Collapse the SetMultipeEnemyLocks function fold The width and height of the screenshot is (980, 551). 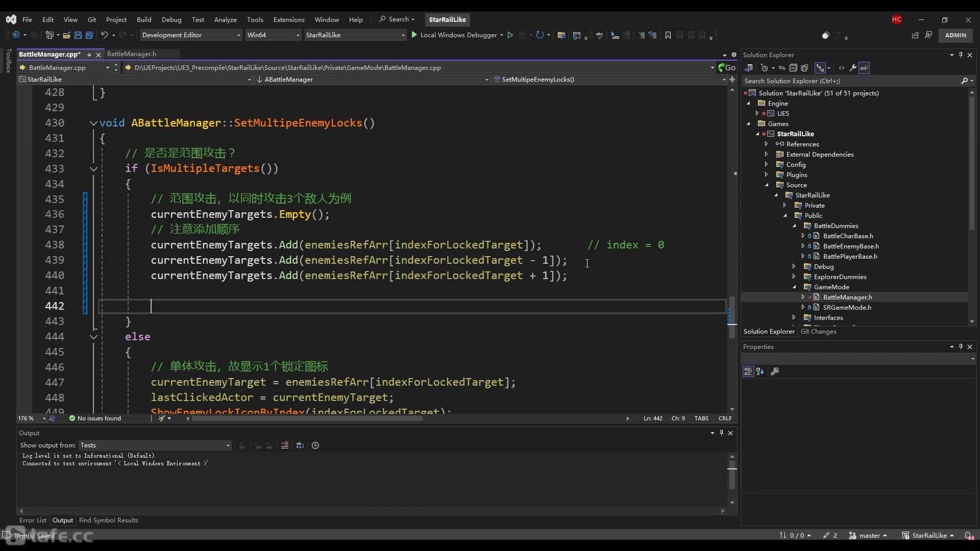pos(93,123)
